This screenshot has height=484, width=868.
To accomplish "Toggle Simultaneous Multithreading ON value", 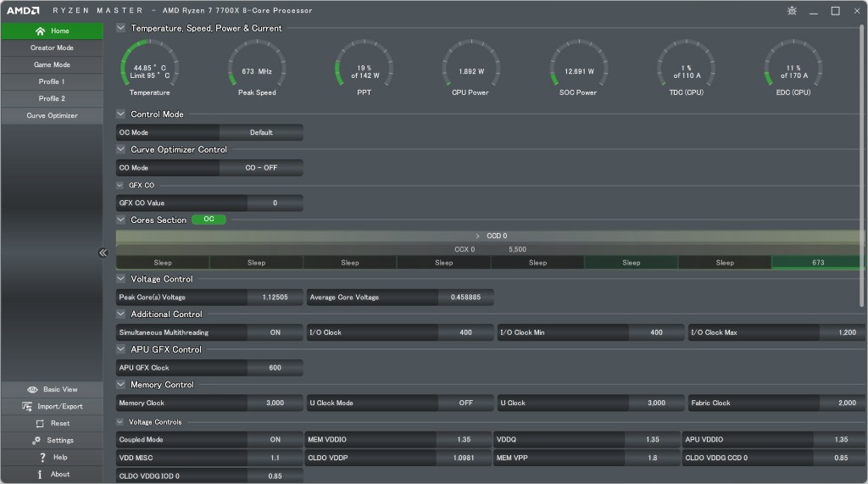I will pyautogui.click(x=275, y=333).
